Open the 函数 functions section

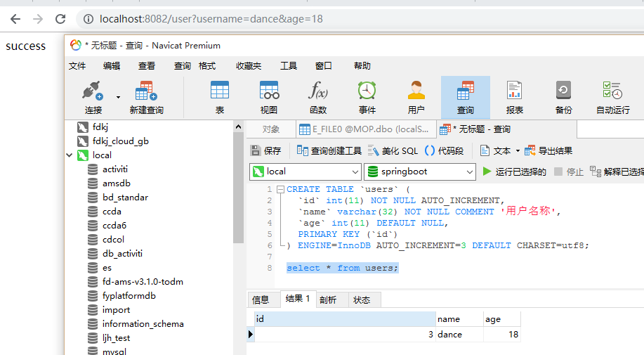click(318, 98)
